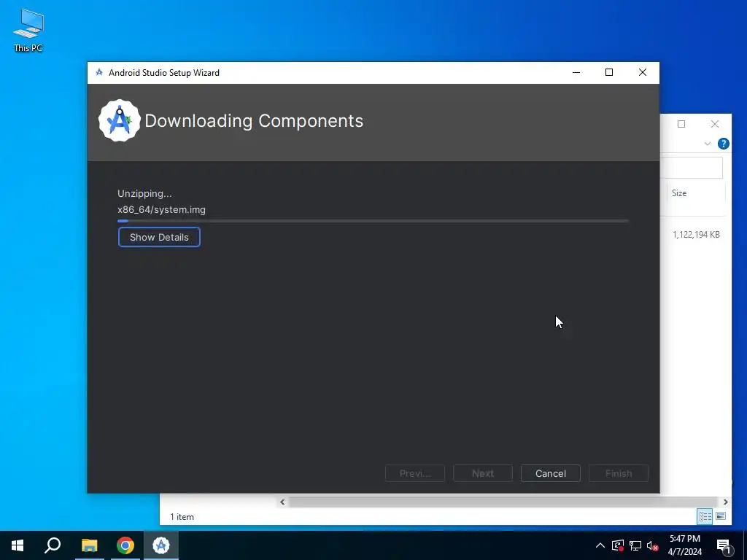Open the Windows Start menu
The image size is (747, 560).
(18, 545)
